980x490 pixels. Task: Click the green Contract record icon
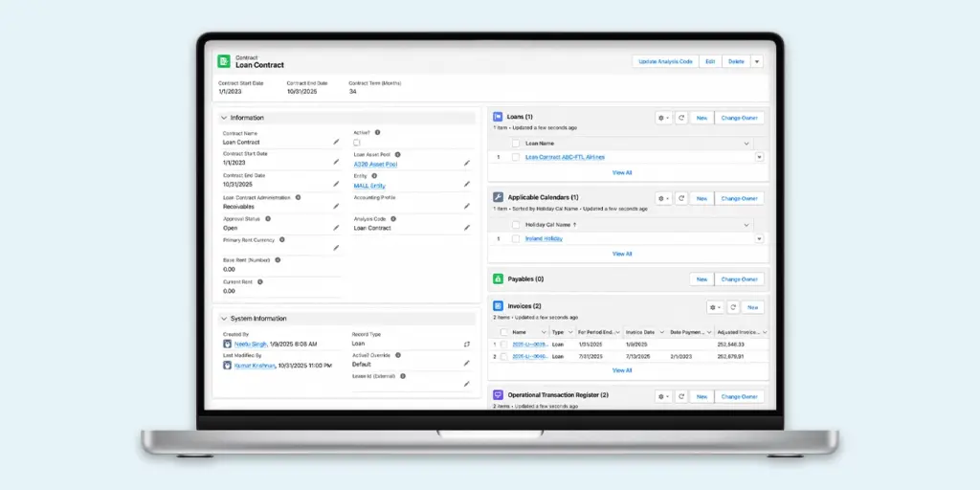pos(224,61)
